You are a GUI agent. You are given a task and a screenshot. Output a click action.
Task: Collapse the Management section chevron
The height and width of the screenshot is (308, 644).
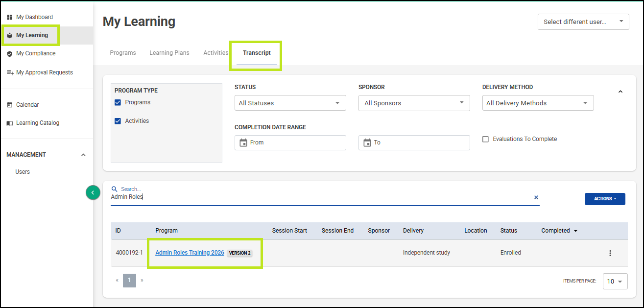click(x=83, y=155)
